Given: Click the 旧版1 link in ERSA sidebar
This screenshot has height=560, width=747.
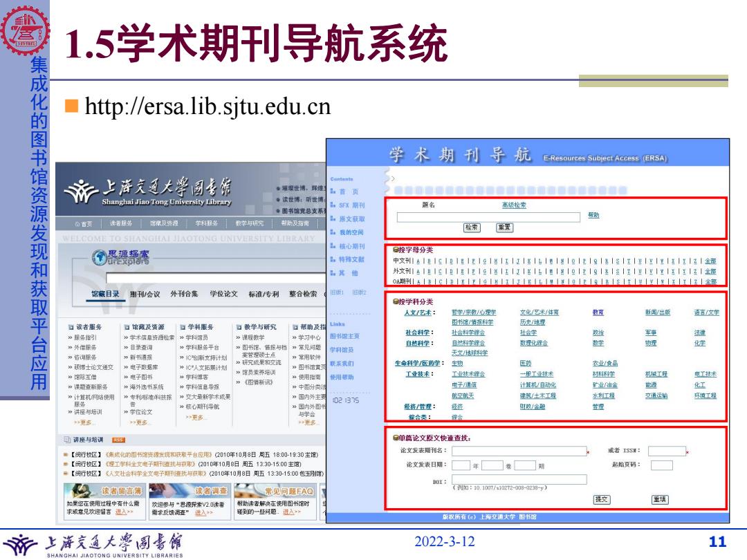Looking at the screenshot, I should [336, 292].
